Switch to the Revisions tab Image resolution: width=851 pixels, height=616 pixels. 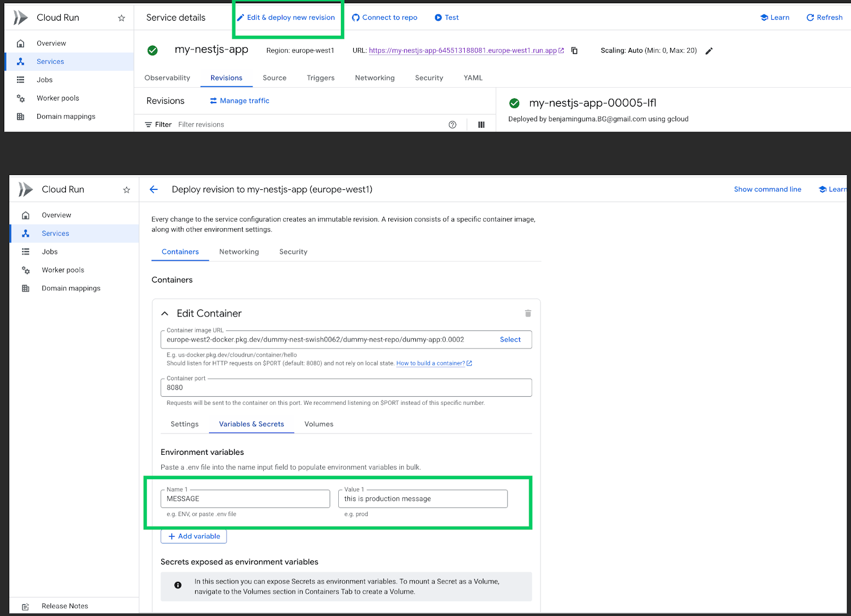tap(226, 78)
